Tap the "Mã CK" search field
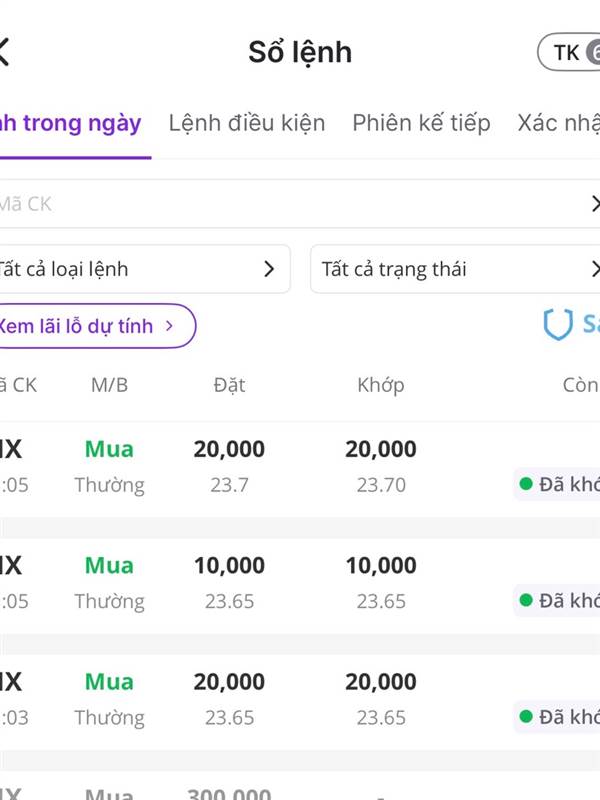Image resolution: width=600 pixels, height=800 pixels. click(x=280, y=204)
